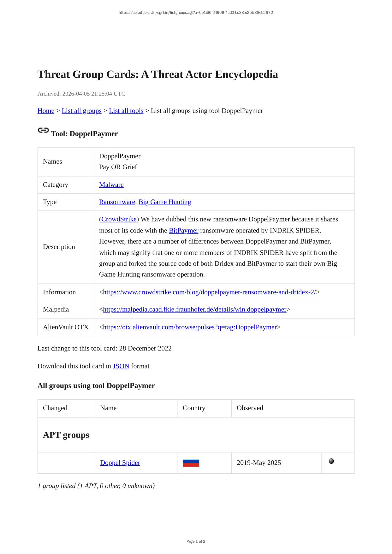Open the AlienVault OTX pulses URL

(190, 327)
